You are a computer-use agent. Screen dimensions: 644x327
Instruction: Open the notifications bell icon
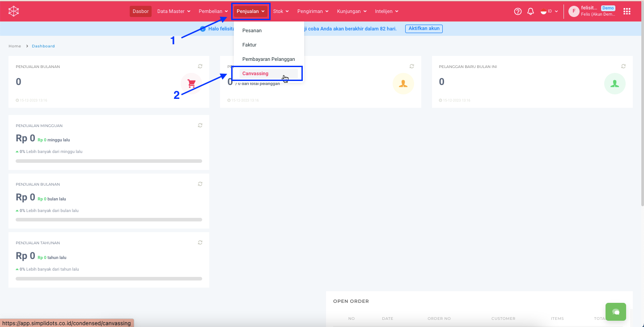(531, 12)
